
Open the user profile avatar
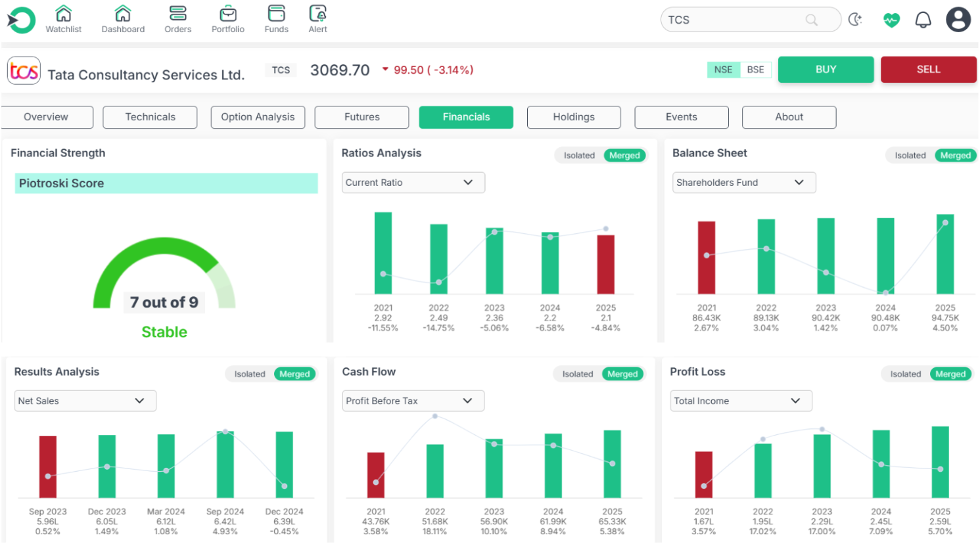coord(958,20)
